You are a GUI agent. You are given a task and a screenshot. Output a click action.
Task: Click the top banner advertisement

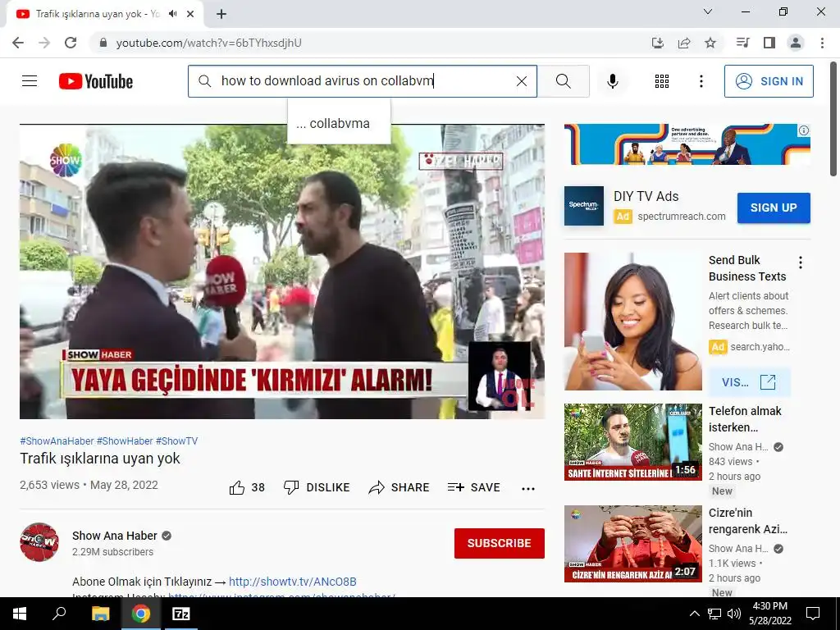pos(687,144)
